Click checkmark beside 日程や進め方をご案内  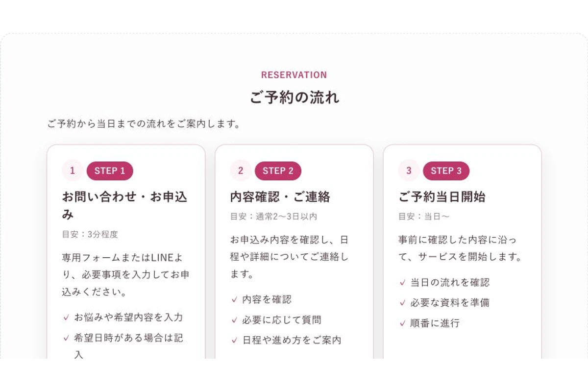coord(234,340)
